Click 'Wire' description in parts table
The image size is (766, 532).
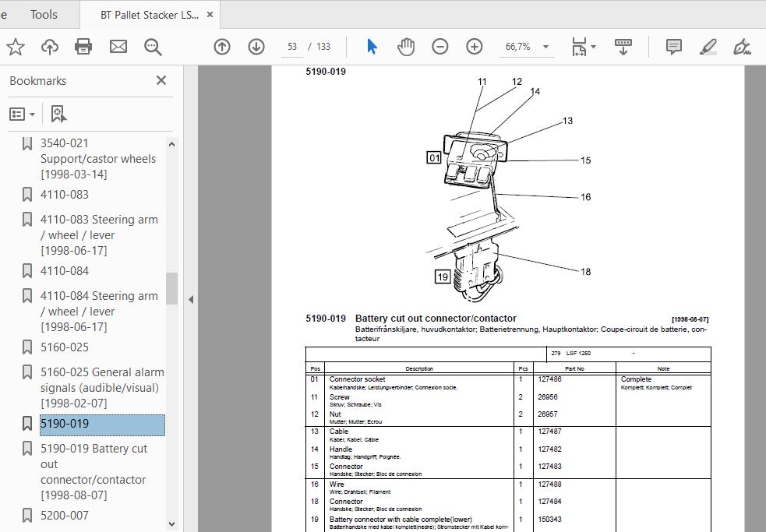tap(337, 484)
